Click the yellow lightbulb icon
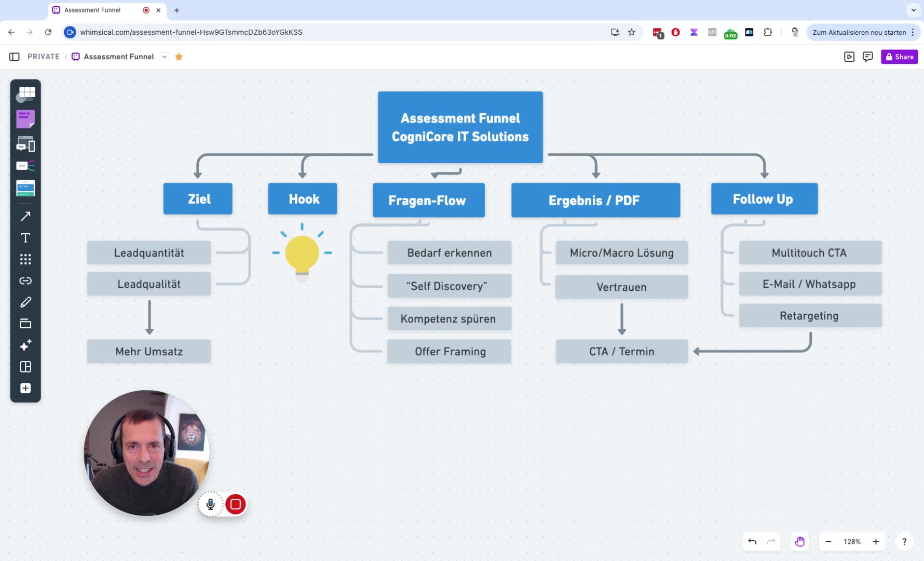The height and width of the screenshot is (561, 924). (302, 253)
